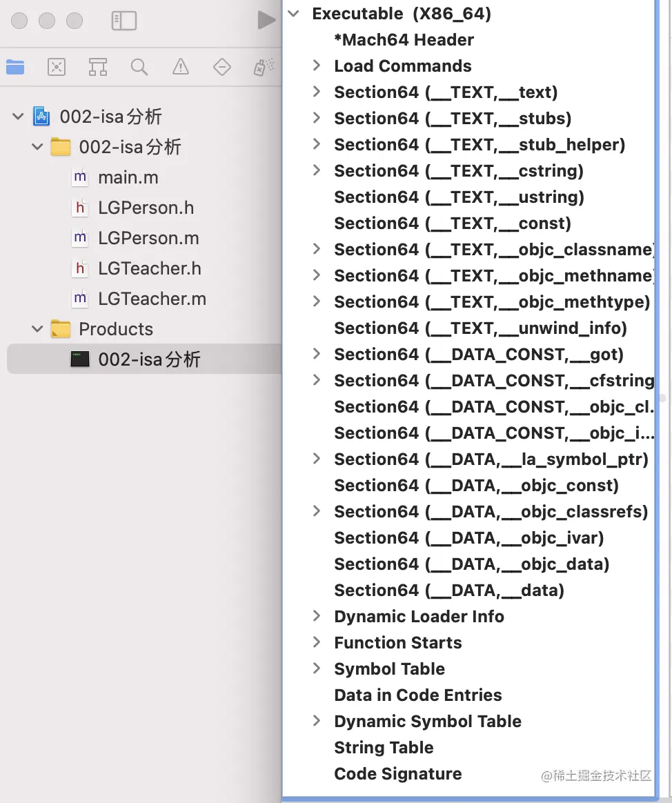Viewport: 672px width, 803px height.
Task: Select Section64 (__DATA,__objc_ivar) row
Action: [468, 538]
